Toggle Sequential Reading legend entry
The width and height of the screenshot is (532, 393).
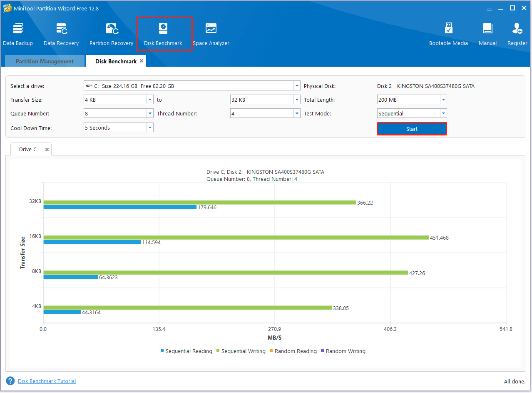click(186, 351)
